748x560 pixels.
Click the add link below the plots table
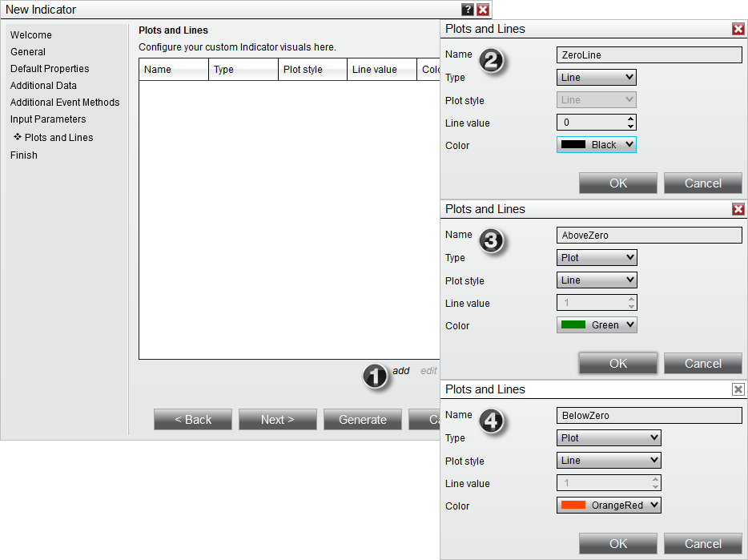pyautogui.click(x=400, y=370)
